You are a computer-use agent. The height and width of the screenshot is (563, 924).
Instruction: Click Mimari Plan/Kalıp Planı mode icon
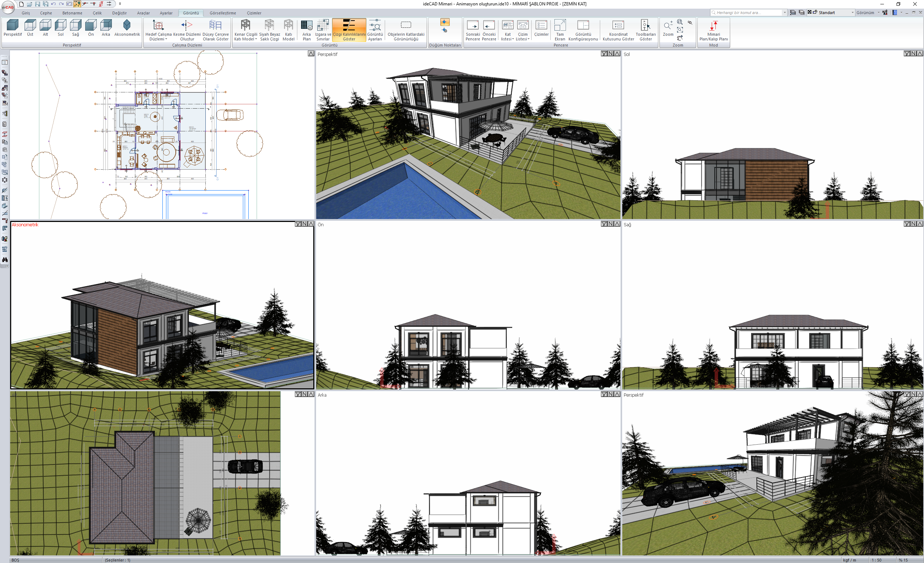click(713, 26)
